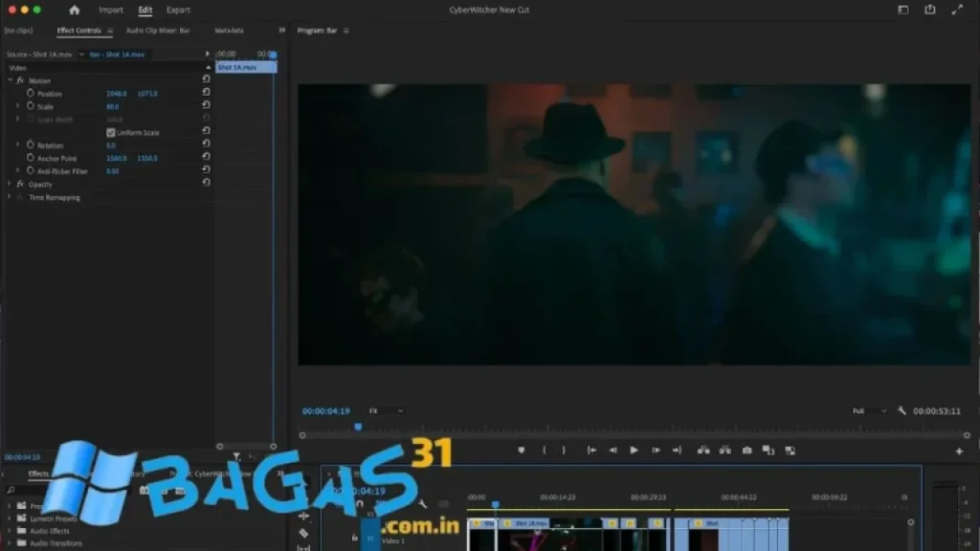Click the Effects search magnifier field
The image size is (980, 551).
[x=11, y=491]
